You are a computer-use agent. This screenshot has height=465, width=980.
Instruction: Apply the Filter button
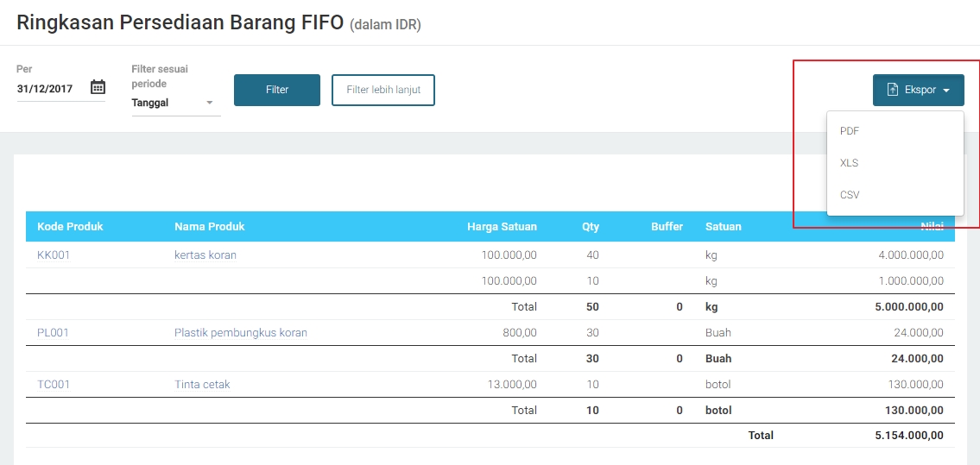pyautogui.click(x=276, y=90)
